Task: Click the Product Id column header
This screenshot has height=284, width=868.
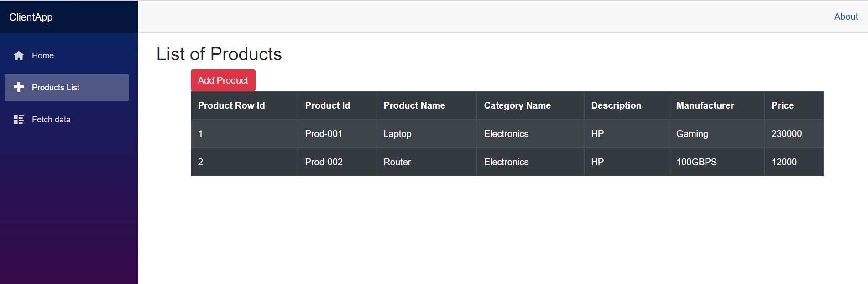Action: pos(328,105)
